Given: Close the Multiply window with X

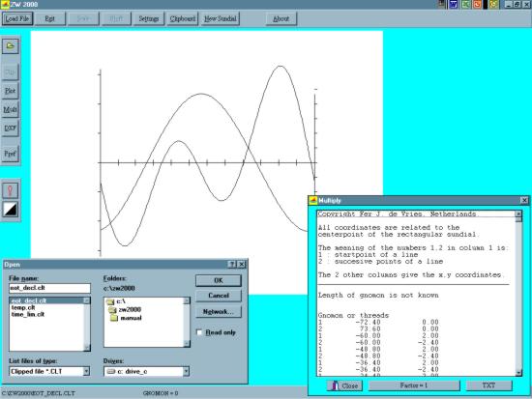Looking at the screenshot, I should click(524, 200).
